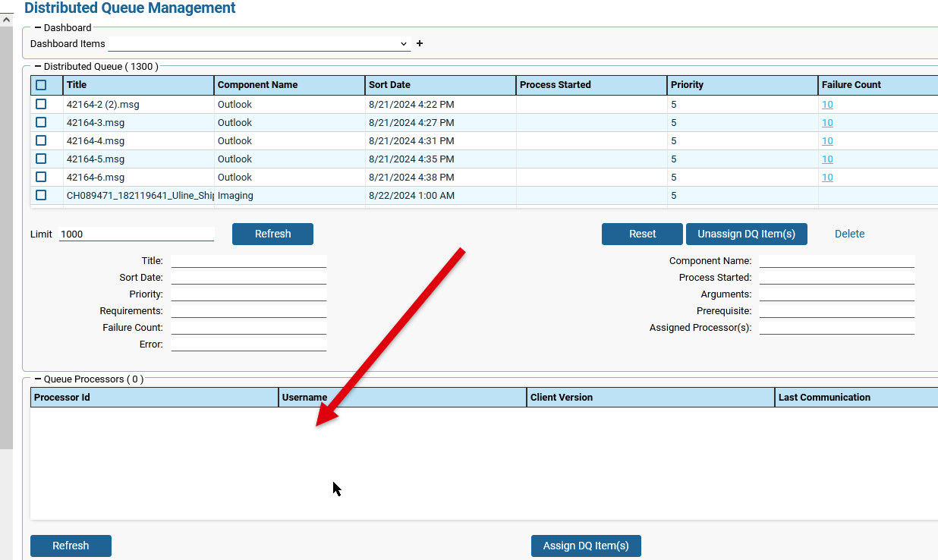Check the box for 42164-6.msg
Screen dimensions: 938x560
(x=41, y=177)
